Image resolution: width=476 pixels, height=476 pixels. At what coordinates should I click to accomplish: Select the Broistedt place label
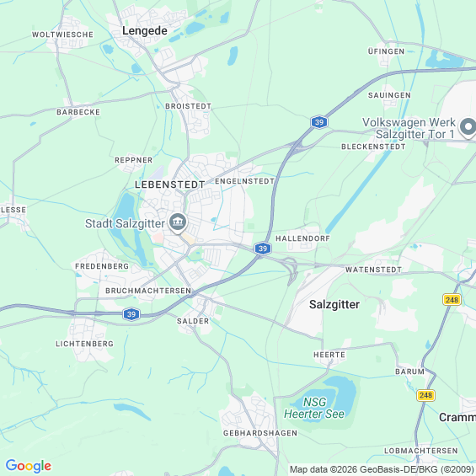pos(188,106)
